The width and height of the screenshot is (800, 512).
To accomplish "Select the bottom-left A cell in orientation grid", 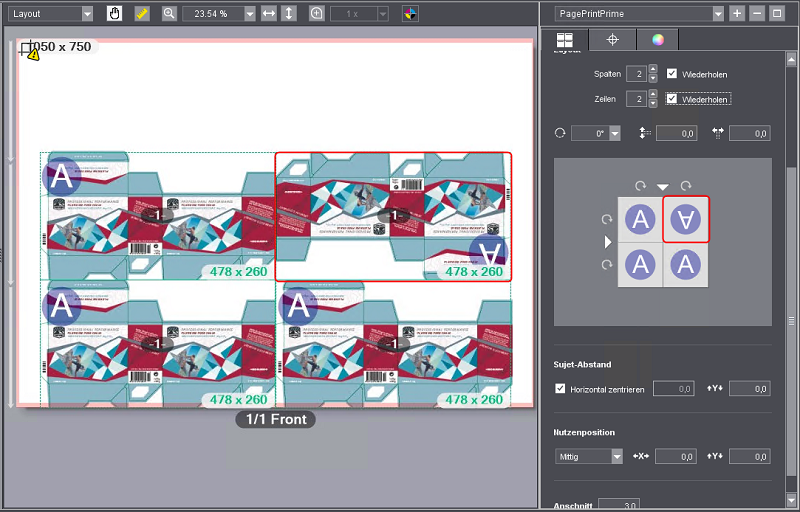I will coord(640,265).
